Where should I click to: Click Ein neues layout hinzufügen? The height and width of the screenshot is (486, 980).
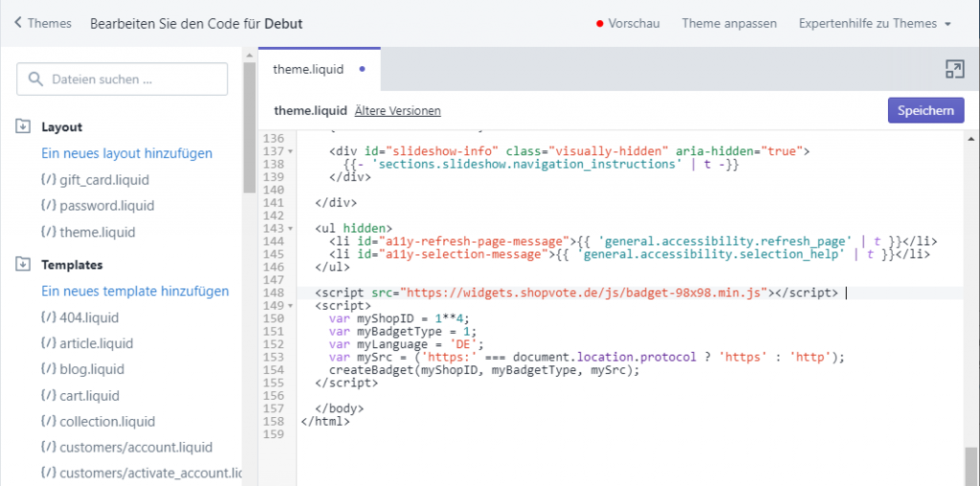[x=127, y=153]
